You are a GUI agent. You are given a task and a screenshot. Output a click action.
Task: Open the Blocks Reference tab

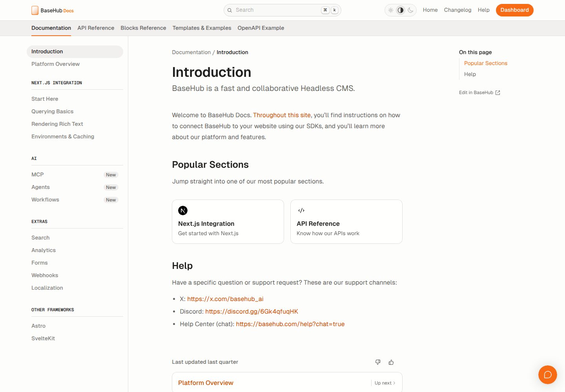pyautogui.click(x=143, y=28)
